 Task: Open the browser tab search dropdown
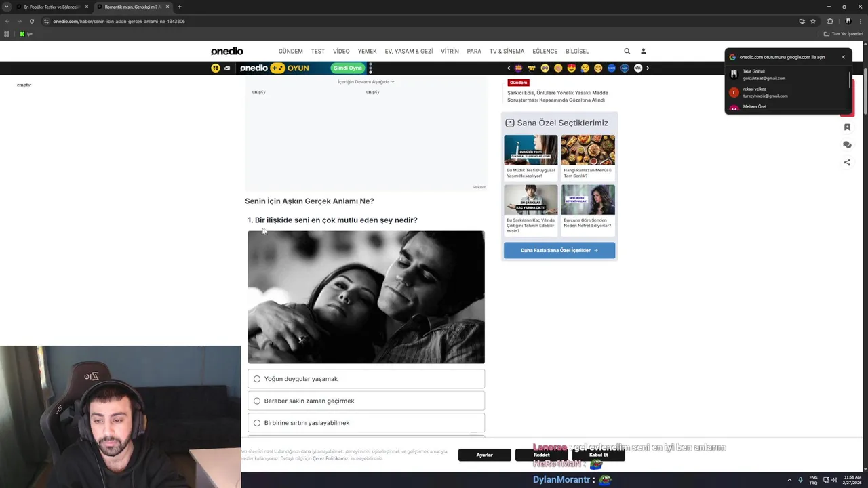7,7
